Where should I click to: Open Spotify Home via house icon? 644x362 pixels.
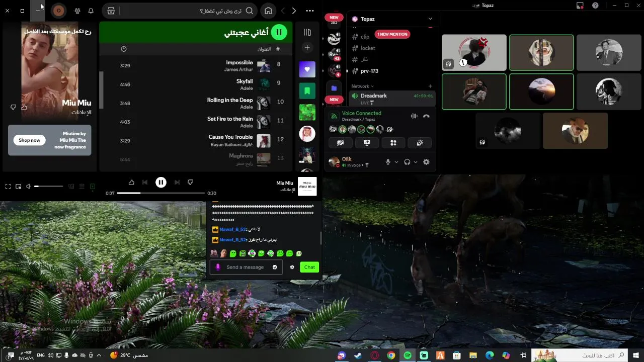[x=269, y=11]
